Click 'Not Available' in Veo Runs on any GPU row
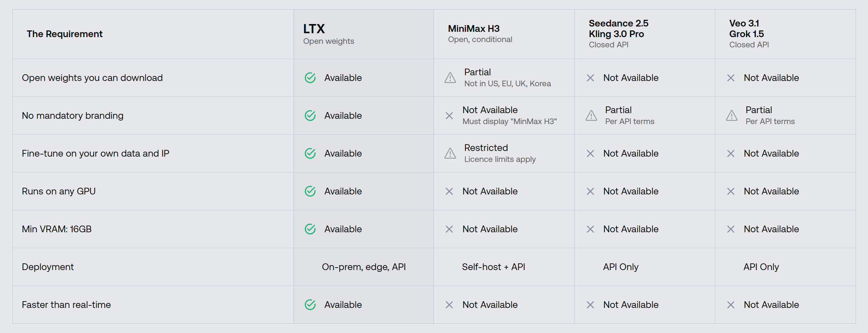Viewport: 868px width, 333px height. [x=771, y=191]
